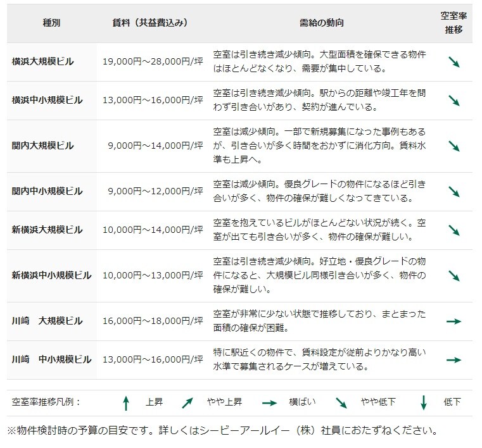
Task: Click the legend diagonal-down arrow beside やや低下
Action: pyautogui.click(x=341, y=402)
